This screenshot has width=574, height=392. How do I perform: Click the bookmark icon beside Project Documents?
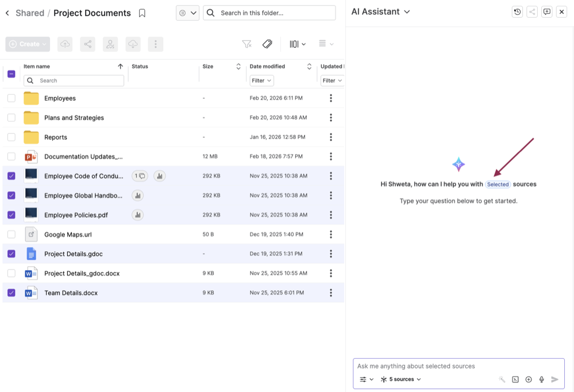click(x=142, y=13)
